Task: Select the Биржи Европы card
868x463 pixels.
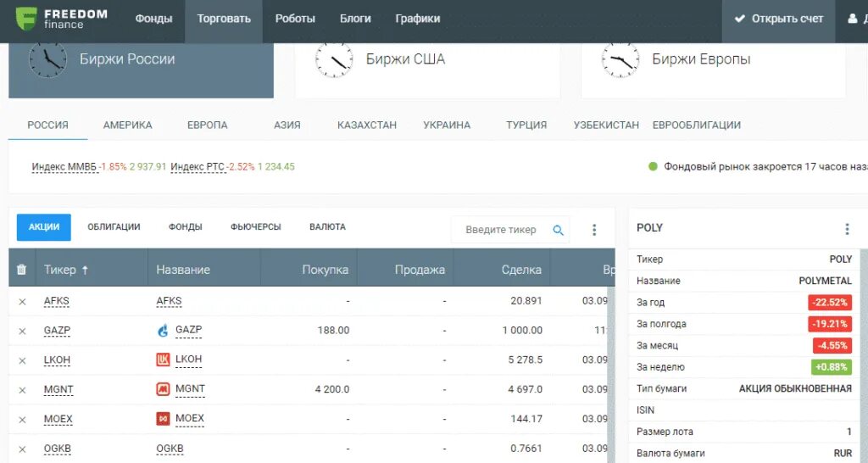Action: (x=714, y=70)
